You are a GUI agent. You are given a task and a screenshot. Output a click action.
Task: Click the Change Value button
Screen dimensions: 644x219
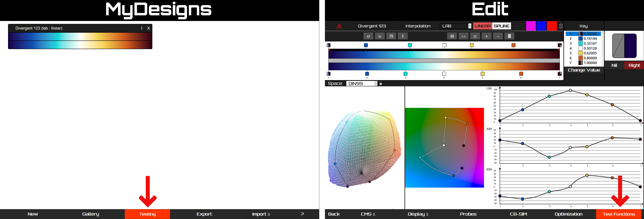click(x=584, y=70)
